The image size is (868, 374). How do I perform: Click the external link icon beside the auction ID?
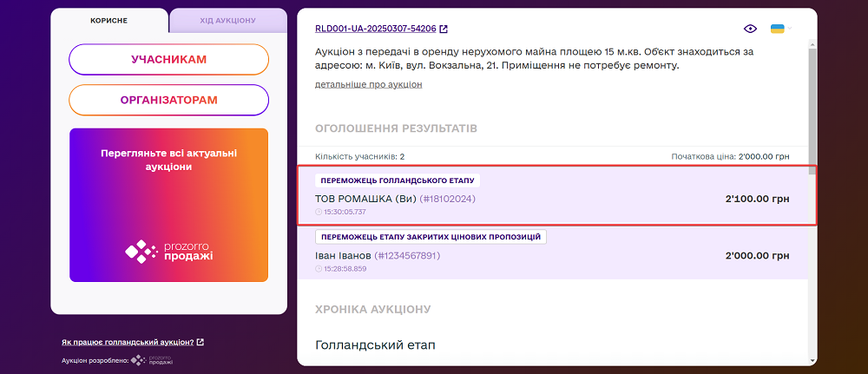444,29
